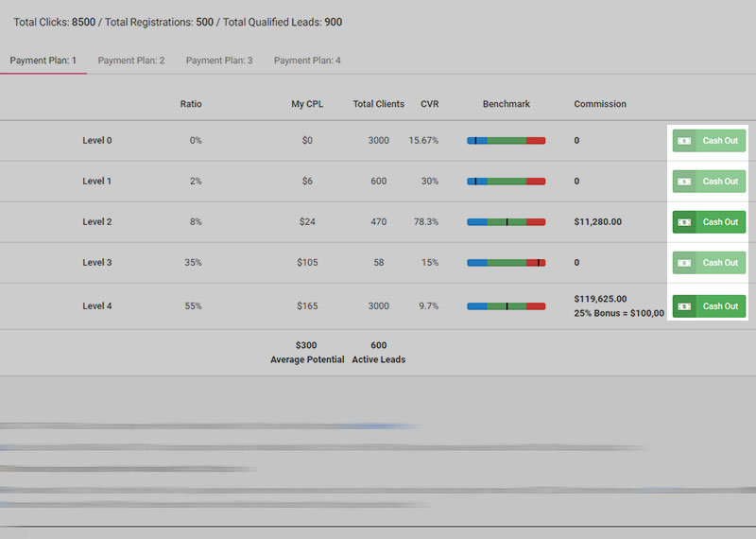Click the money icon in Level 3 row
The width and height of the screenshot is (756, 539).
(x=684, y=263)
